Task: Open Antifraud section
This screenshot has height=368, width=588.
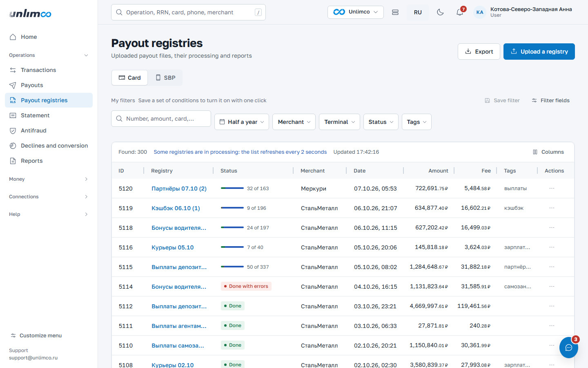Action: pos(49,130)
